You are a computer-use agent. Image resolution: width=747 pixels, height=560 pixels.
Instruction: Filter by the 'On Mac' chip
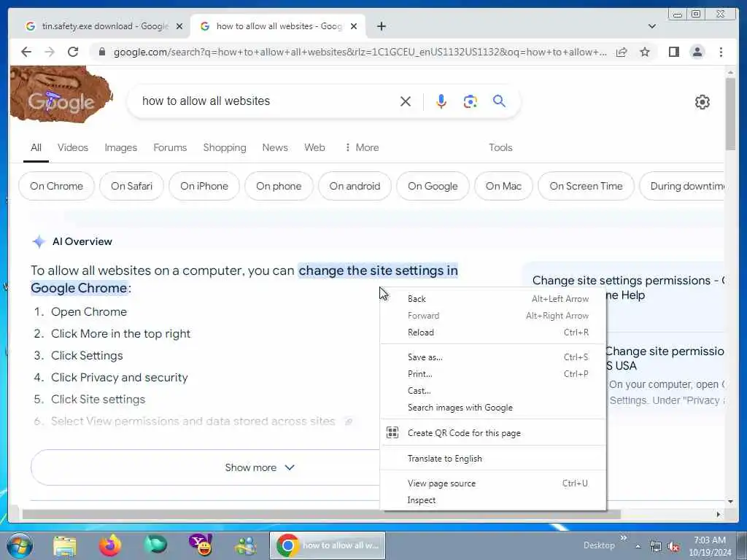click(503, 186)
